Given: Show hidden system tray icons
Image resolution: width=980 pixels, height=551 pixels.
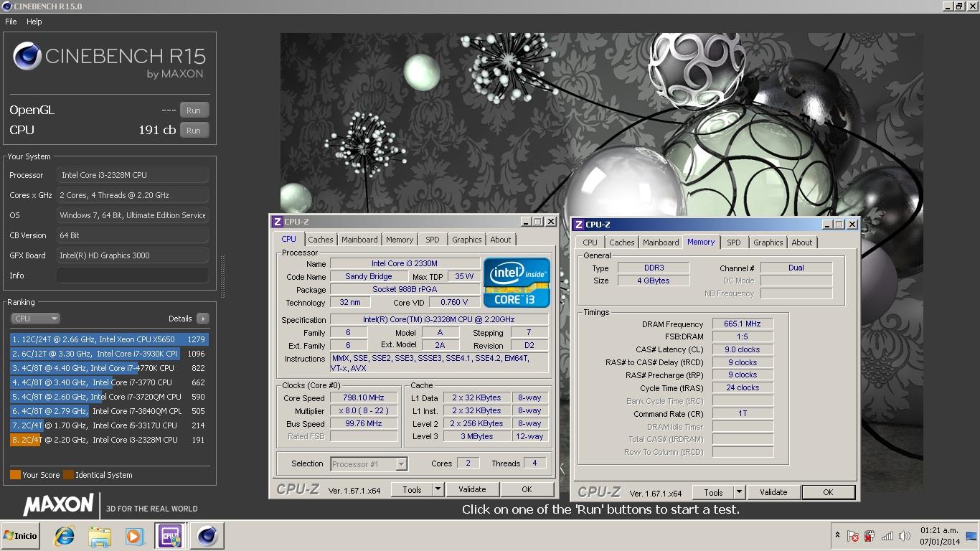Looking at the screenshot, I should pos(837,535).
